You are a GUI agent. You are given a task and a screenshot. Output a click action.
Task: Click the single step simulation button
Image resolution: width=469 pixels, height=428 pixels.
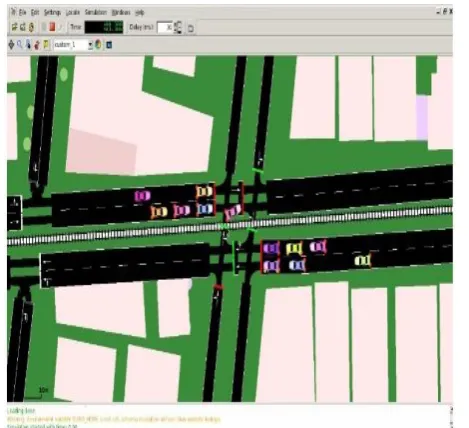pyautogui.click(x=60, y=27)
